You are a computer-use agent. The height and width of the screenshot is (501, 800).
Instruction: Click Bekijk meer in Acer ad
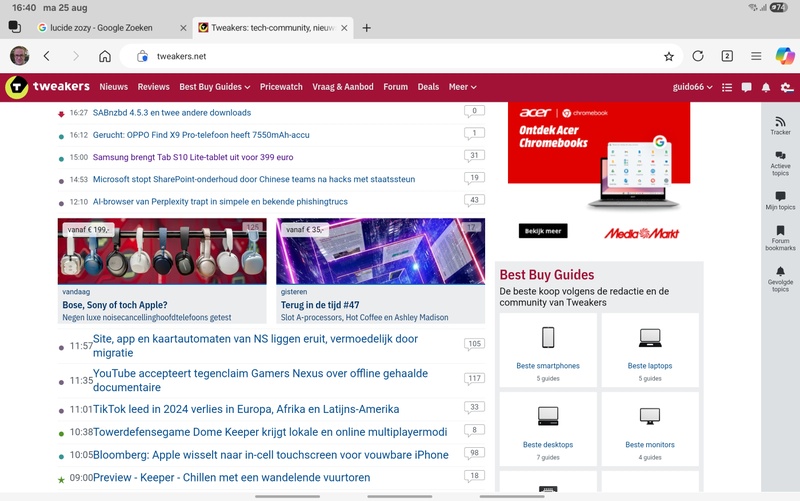coord(543,231)
